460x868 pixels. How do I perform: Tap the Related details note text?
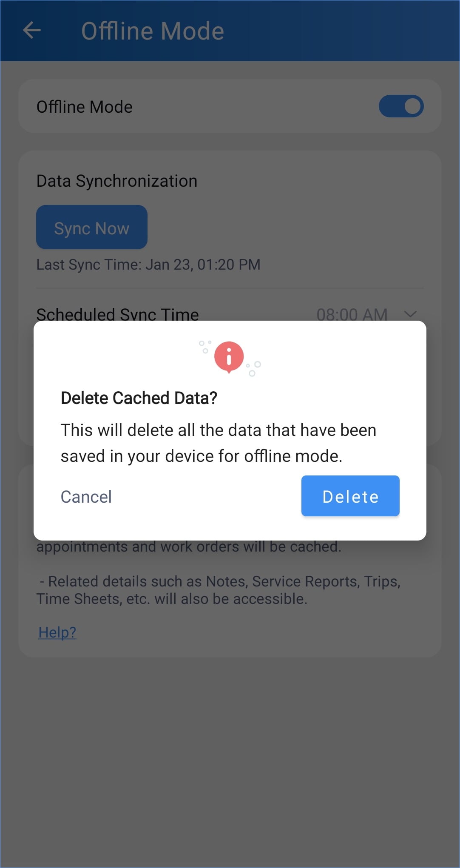218,590
